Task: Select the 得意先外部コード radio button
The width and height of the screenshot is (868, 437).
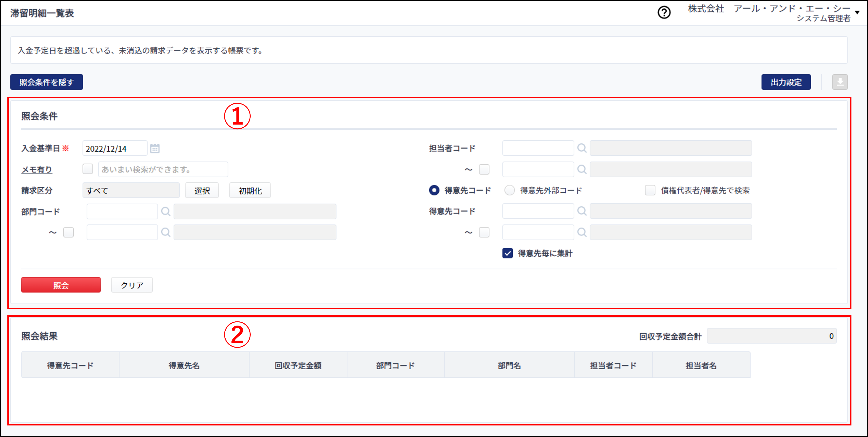Action: [x=510, y=190]
